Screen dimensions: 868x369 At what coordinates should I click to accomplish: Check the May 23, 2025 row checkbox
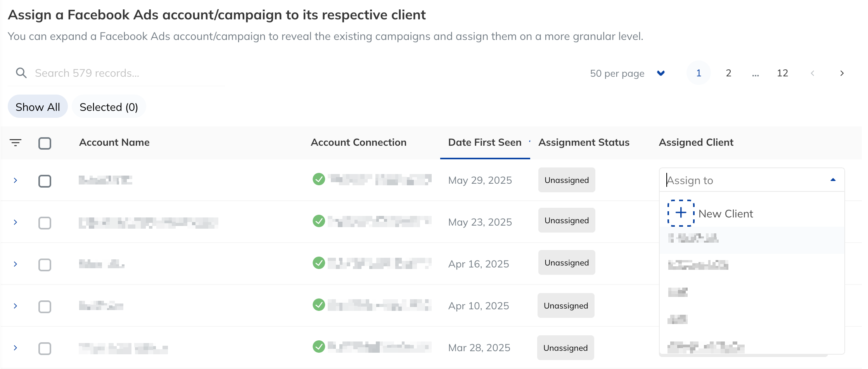point(45,223)
